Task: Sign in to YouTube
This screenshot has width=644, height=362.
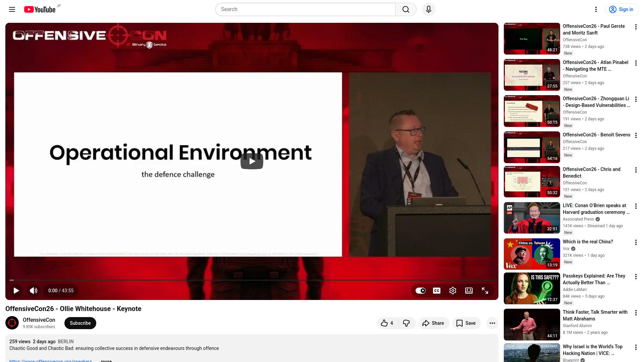Action: [x=622, y=9]
